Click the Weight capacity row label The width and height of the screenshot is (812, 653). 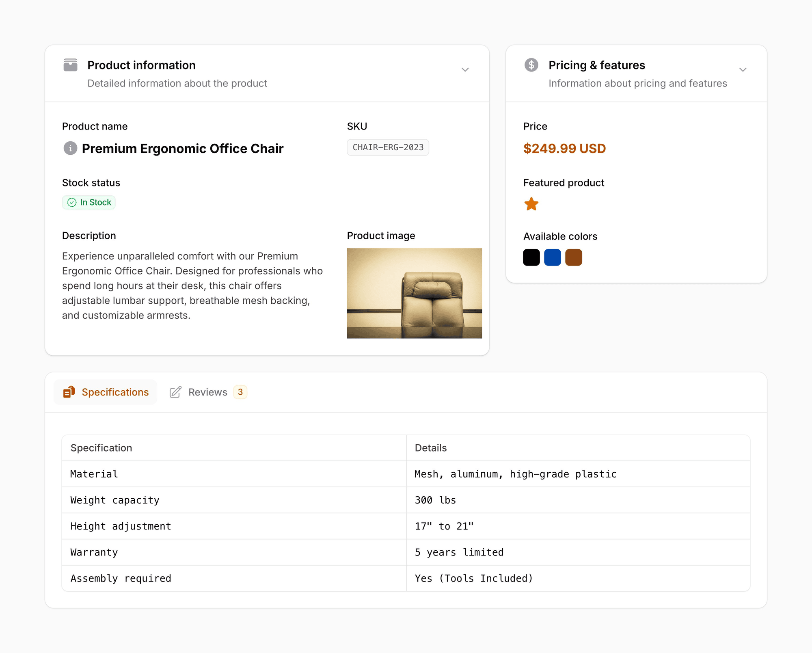pos(115,500)
